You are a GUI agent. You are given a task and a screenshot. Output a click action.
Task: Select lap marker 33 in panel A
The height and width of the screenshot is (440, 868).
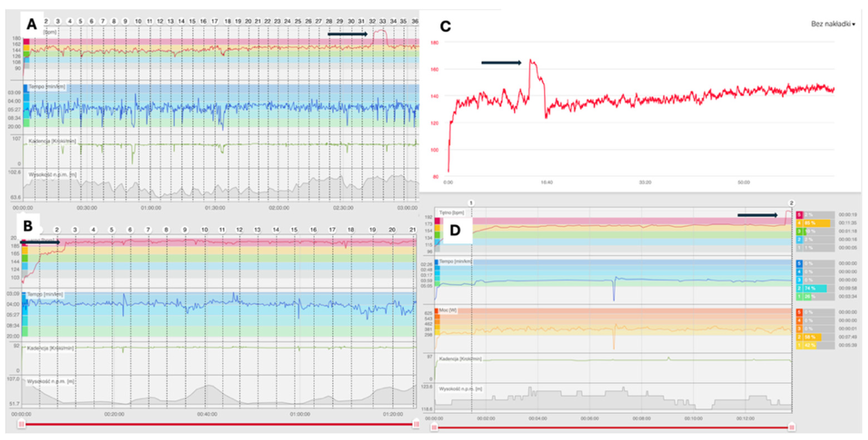(x=382, y=21)
